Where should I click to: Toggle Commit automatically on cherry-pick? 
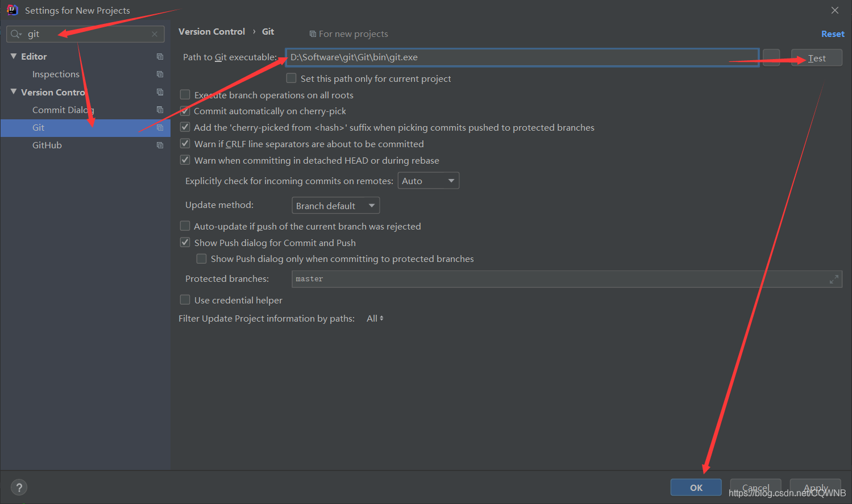(x=185, y=111)
